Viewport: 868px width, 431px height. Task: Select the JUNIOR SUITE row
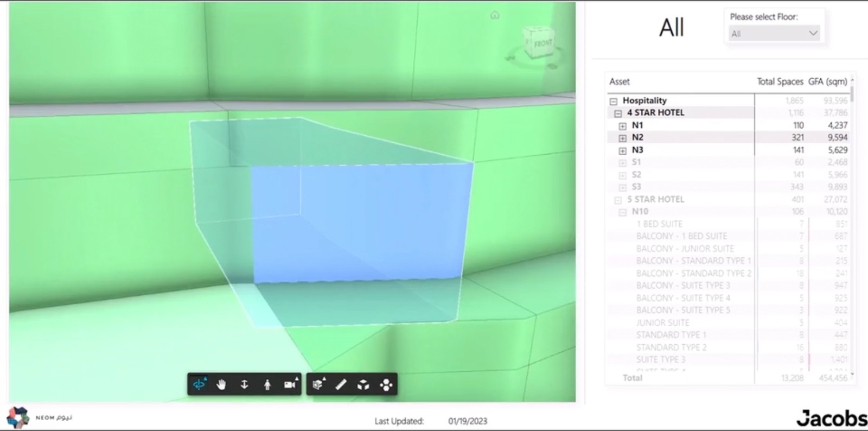pyautogui.click(x=662, y=322)
